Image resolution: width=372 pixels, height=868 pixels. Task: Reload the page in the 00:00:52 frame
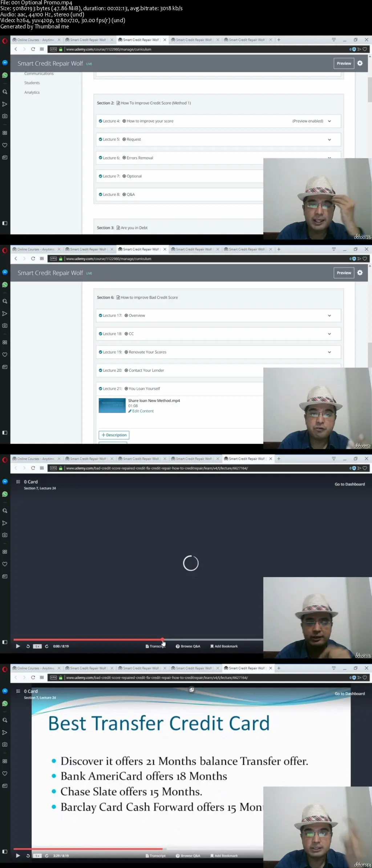(x=33, y=259)
